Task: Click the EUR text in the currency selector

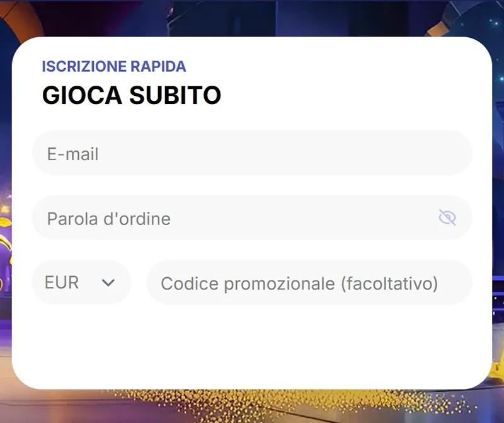Action: [x=62, y=282]
